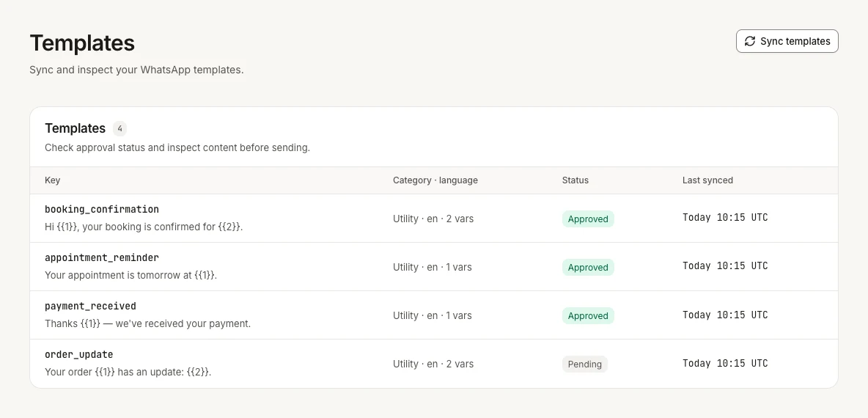Click 'Utility · en · 1 vars' in appointment_reminder row
868x418 pixels.
point(433,268)
